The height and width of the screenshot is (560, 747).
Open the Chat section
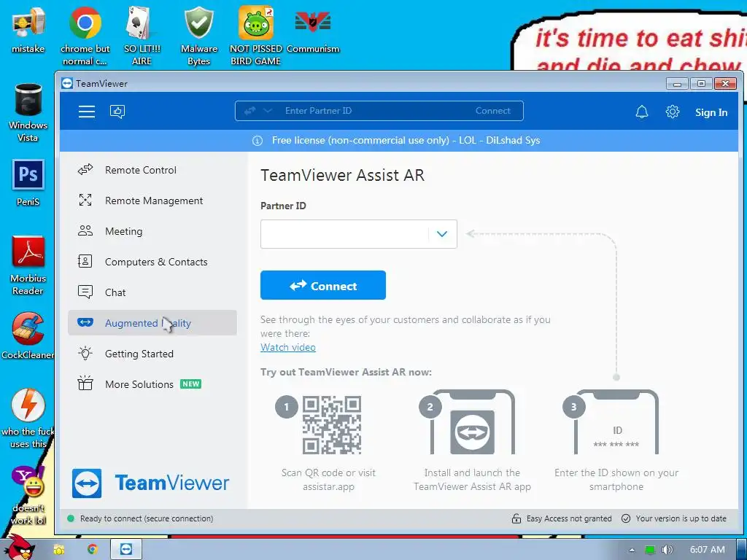click(152, 292)
